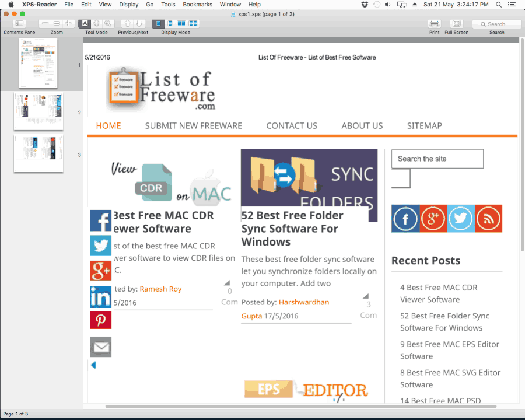This screenshot has width=525, height=420.
Task: Click the eject menu bar icon
Action: (x=415, y=4)
